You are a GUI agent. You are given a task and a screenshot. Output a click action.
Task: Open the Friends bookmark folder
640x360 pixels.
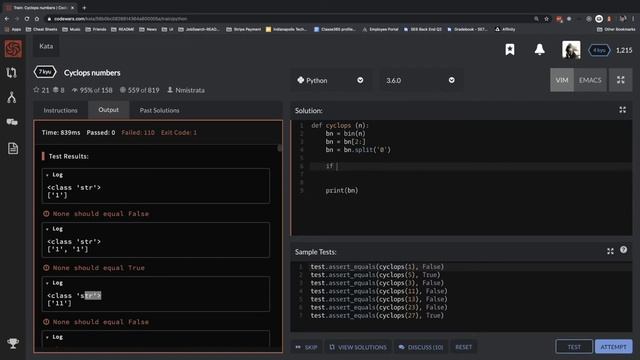(x=96, y=29)
